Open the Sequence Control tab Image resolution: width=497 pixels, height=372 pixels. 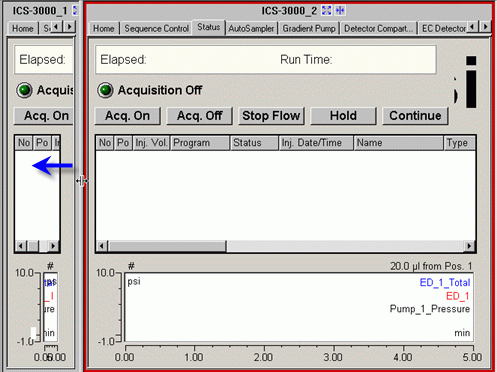[156, 29]
